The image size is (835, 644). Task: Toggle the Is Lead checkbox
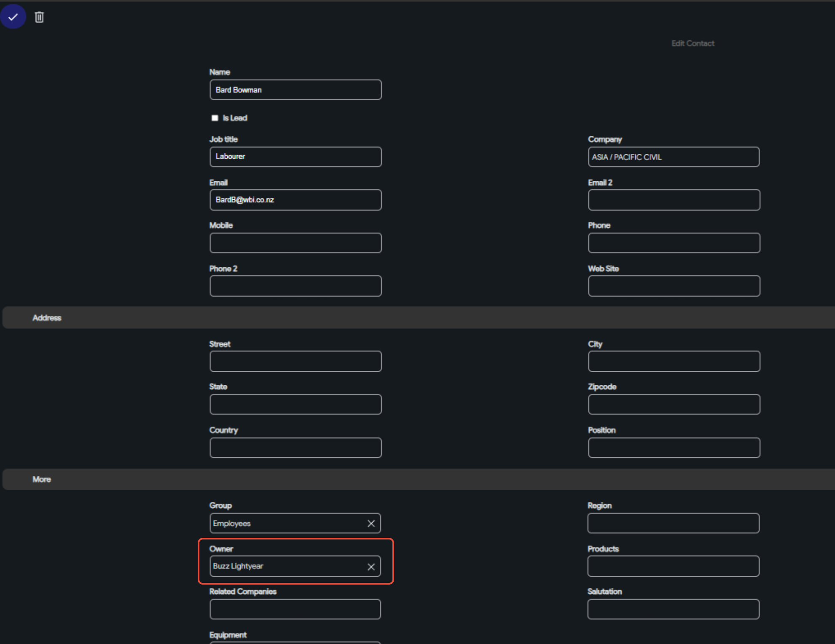pyautogui.click(x=215, y=118)
